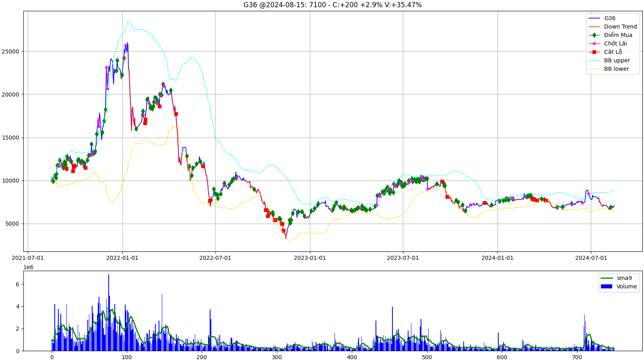
Task: Click the green diamond legend marker
Action: tap(594, 35)
